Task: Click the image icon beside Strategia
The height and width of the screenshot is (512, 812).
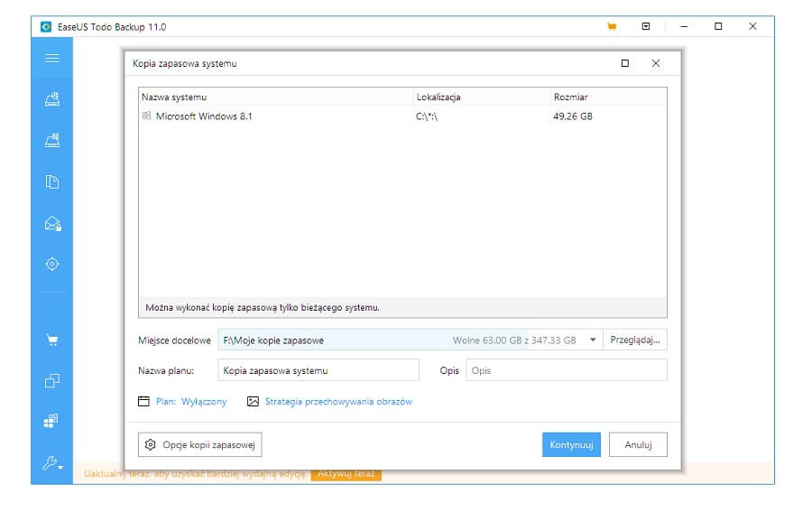Action: click(253, 401)
